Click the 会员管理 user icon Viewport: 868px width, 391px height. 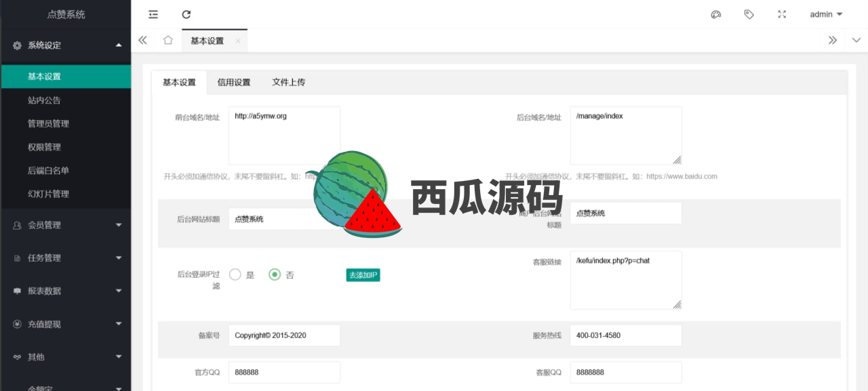pyautogui.click(x=18, y=225)
